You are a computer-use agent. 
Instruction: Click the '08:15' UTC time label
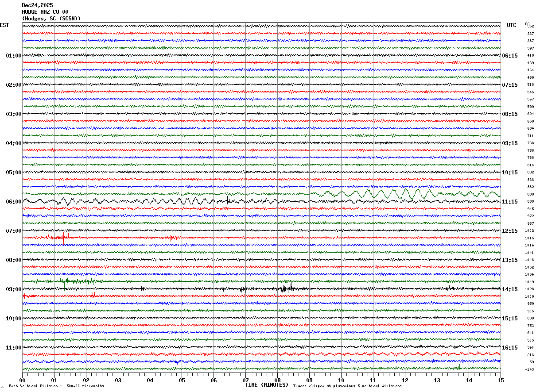[x=510, y=114]
